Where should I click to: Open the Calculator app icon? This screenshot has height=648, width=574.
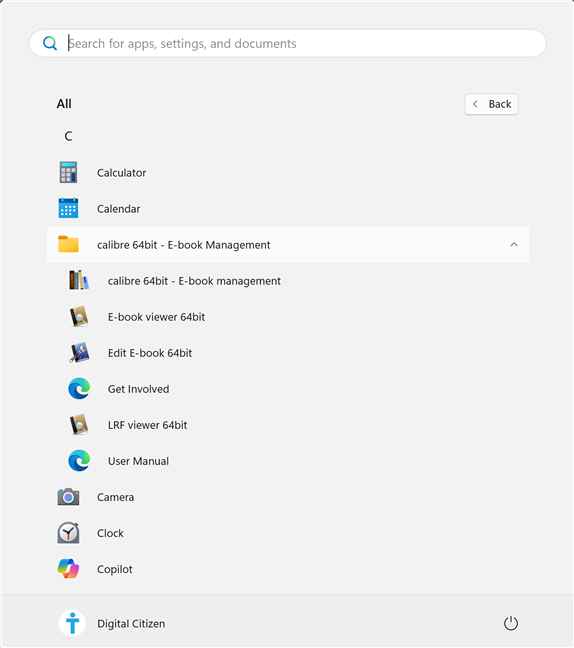point(68,172)
